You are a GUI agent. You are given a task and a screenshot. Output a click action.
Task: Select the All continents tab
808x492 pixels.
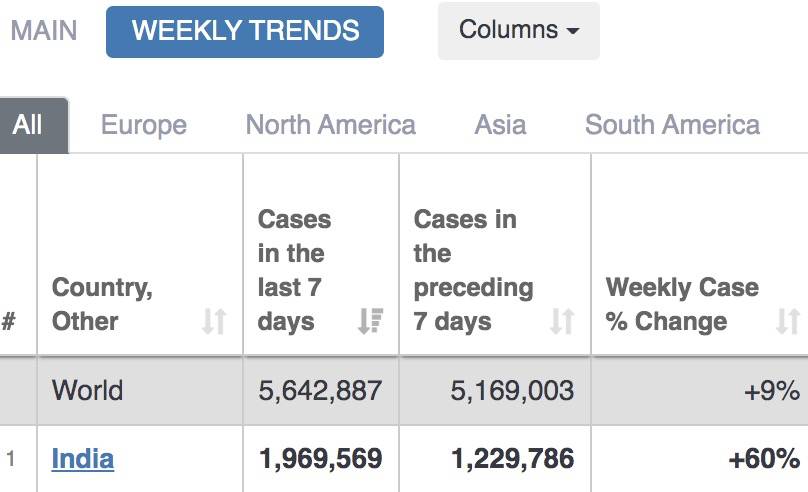(28, 125)
